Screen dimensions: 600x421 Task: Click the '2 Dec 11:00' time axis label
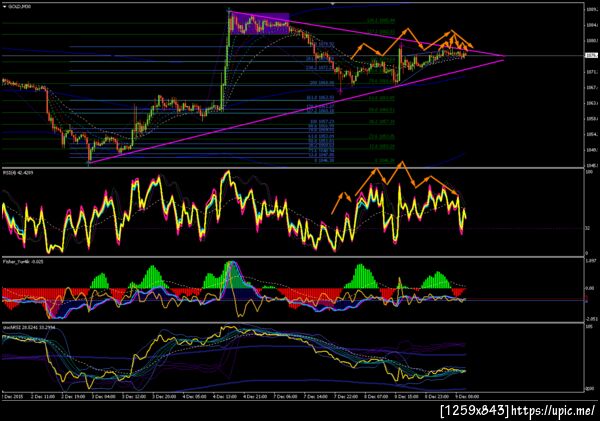[42, 397]
